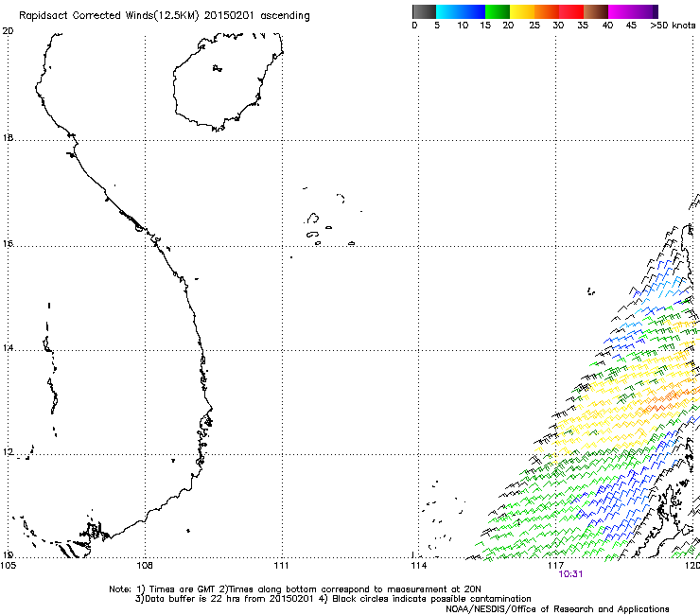Click the '>50 knots' legend label
The height and width of the screenshot is (615, 700).
pos(673,26)
